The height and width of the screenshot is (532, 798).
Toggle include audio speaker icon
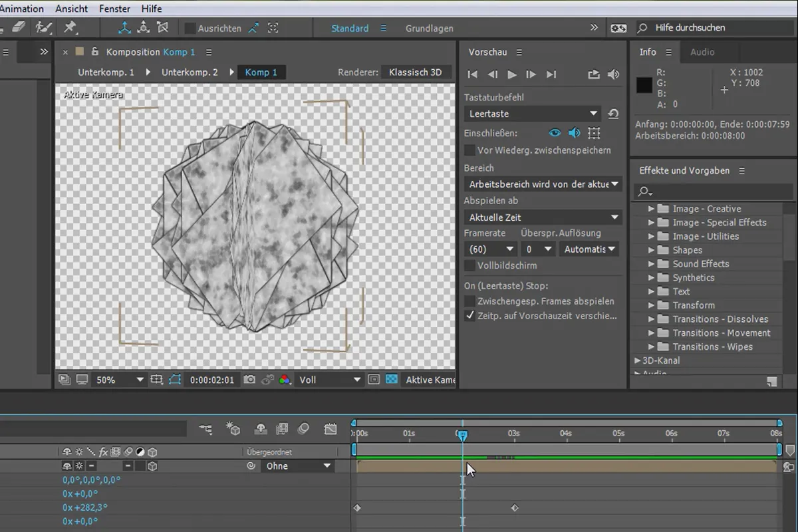click(575, 133)
